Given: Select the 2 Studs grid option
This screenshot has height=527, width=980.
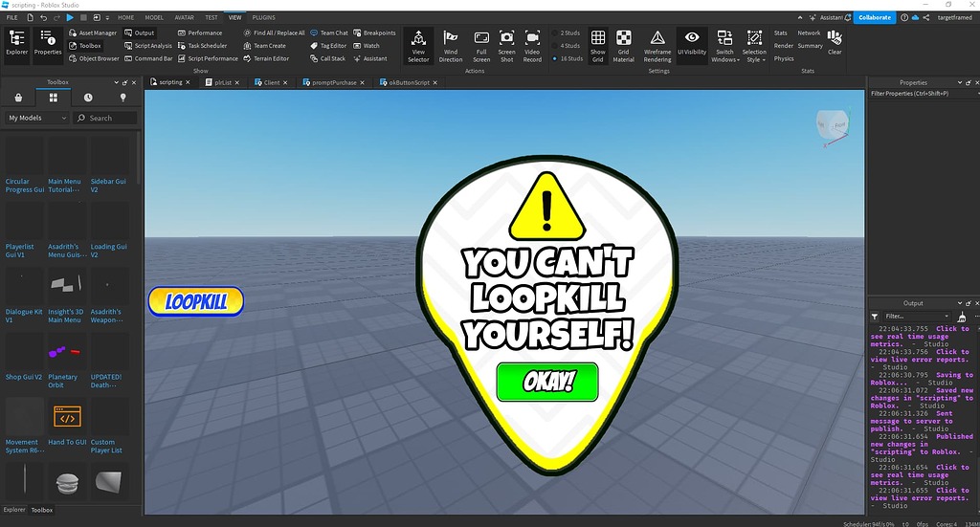Looking at the screenshot, I should (567, 33).
